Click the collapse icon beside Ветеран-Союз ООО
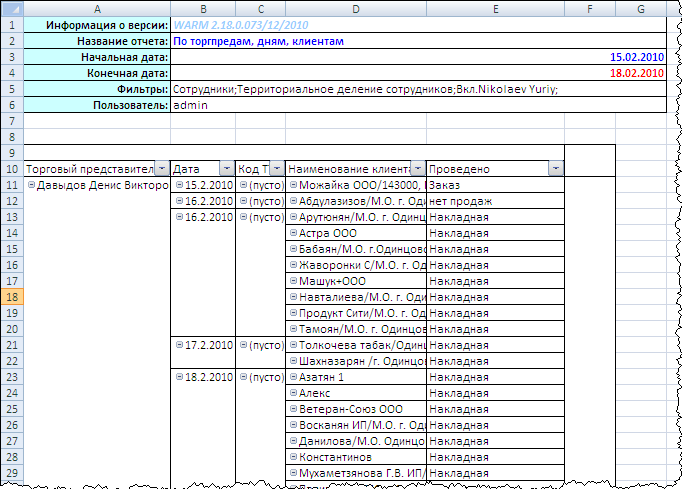 [293, 409]
